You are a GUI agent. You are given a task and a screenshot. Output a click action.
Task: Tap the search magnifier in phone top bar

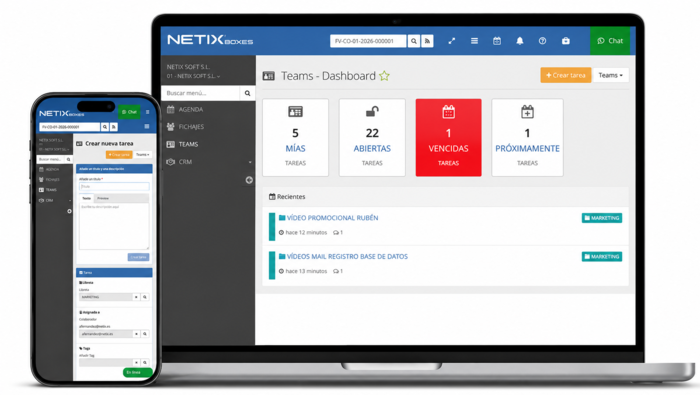pyautogui.click(x=104, y=127)
